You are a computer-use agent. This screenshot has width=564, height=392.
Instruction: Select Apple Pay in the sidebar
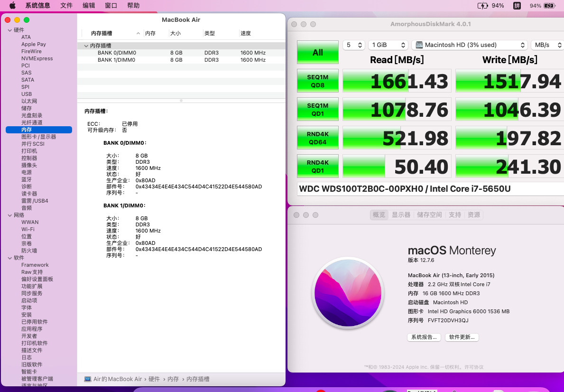pyautogui.click(x=34, y=44)
